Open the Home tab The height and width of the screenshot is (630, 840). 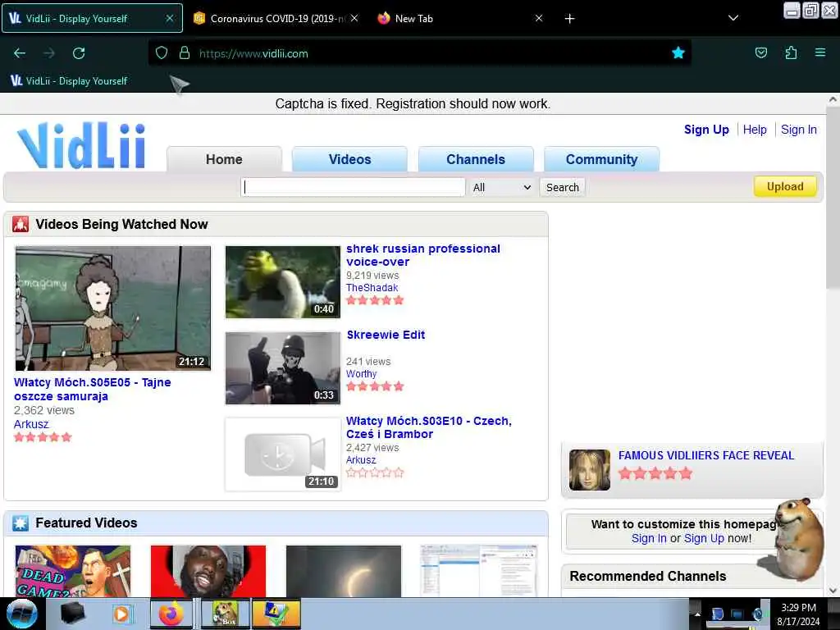click(x=224, y=159)
